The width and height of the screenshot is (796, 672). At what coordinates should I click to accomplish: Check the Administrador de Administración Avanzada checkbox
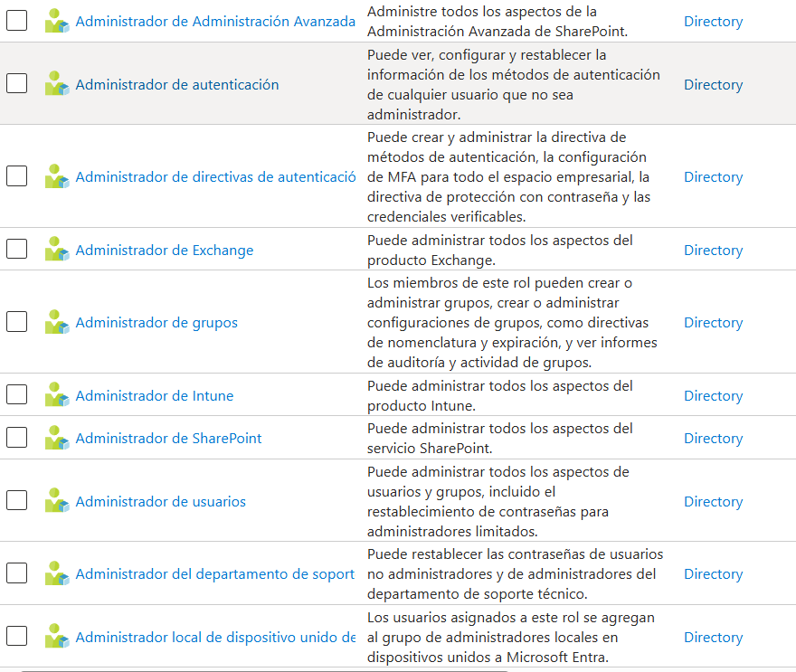(x=16, y=21)
